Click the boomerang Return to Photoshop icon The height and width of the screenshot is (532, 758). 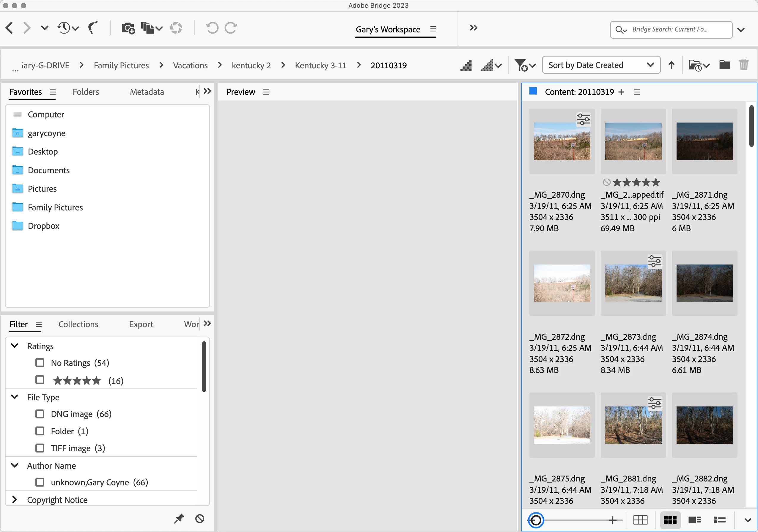click(93, 28)
